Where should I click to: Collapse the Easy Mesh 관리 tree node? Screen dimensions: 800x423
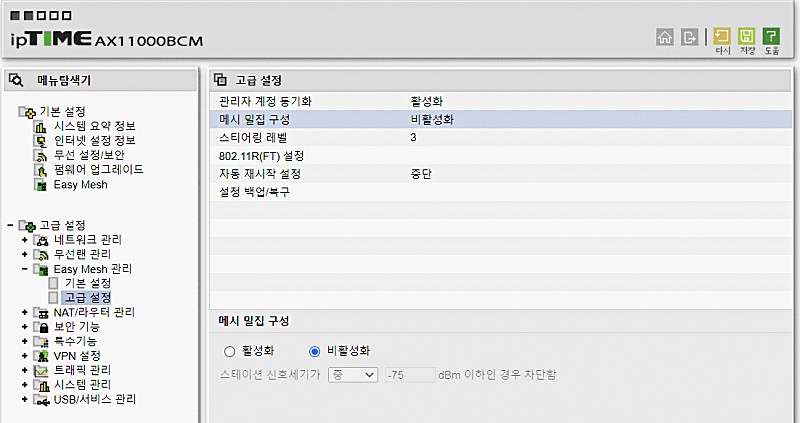coord(24,269)
